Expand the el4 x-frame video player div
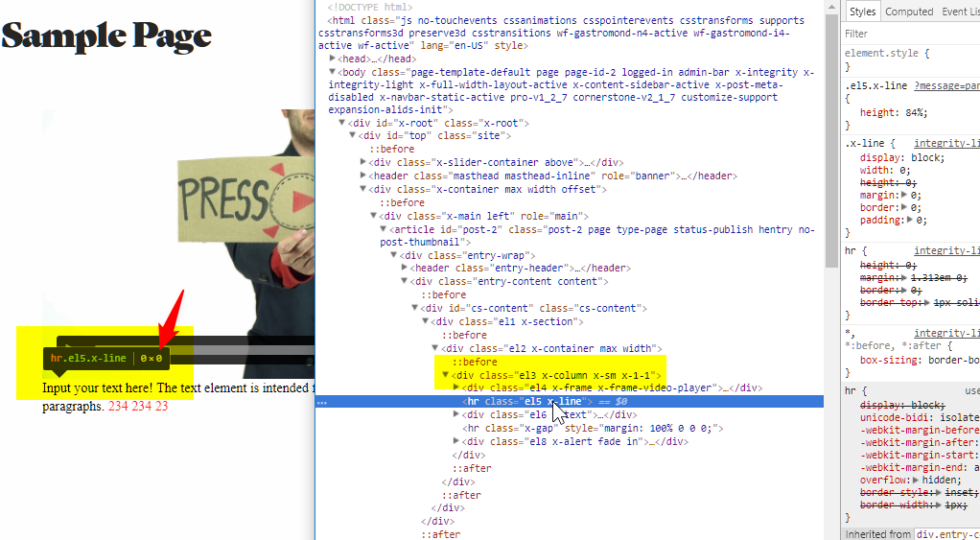980x540 pixels. [456, 387]
